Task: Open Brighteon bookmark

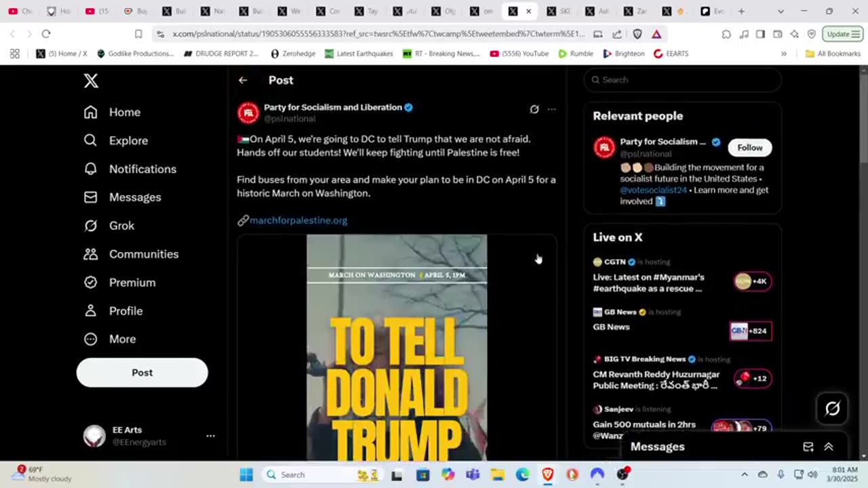Action: [x=624, y=54]
